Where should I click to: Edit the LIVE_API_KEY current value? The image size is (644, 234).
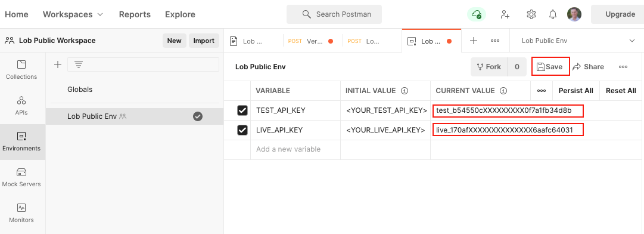point(508,130)
